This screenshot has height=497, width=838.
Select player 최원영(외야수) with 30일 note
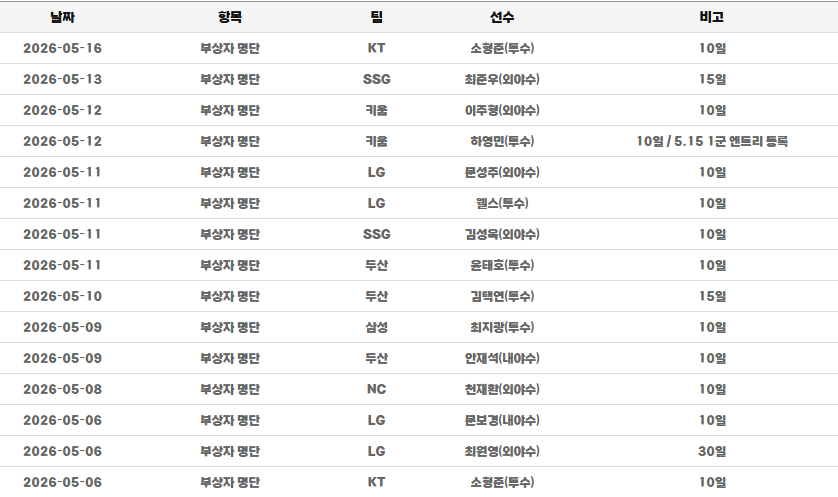(502, 451)
